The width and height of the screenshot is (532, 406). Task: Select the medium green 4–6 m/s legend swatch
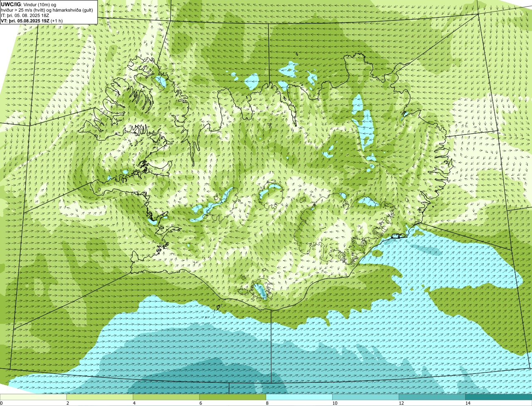click(x=166, y=397)
